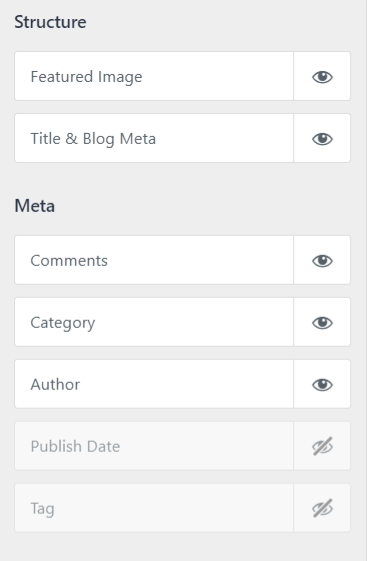Hide Comments from the post meta
This screenshot has height=561, width=367.
point(322,260)
